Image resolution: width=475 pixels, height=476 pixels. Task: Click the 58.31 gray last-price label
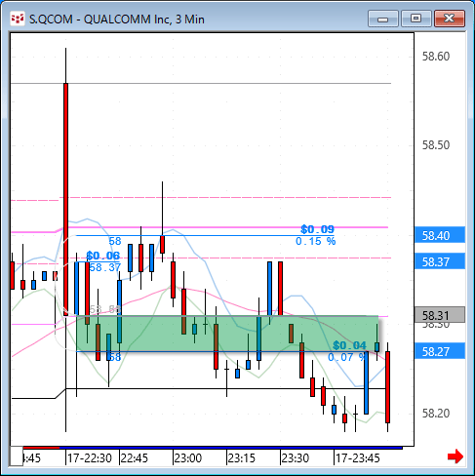(x=440, y=315)
